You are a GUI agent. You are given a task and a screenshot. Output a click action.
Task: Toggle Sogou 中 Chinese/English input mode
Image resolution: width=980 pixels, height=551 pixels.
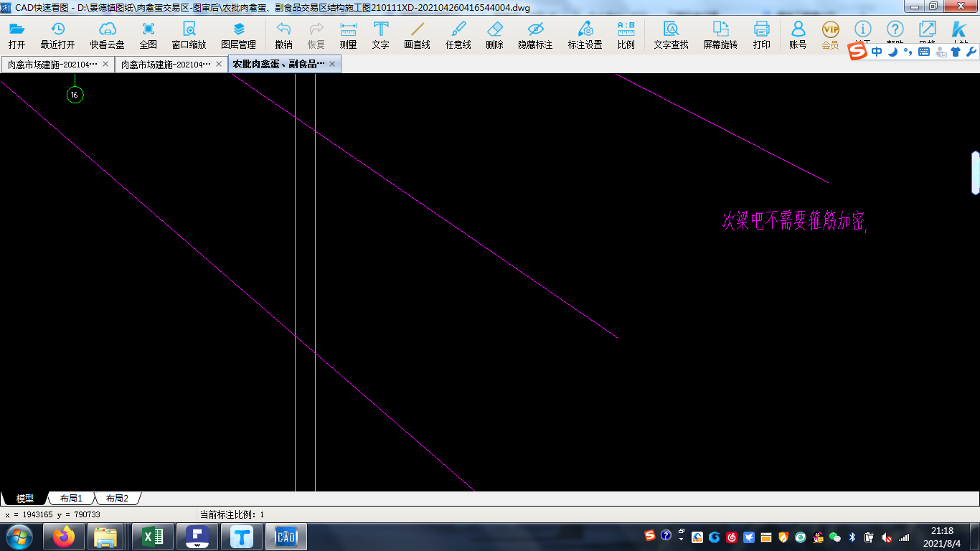coord(877,52)
